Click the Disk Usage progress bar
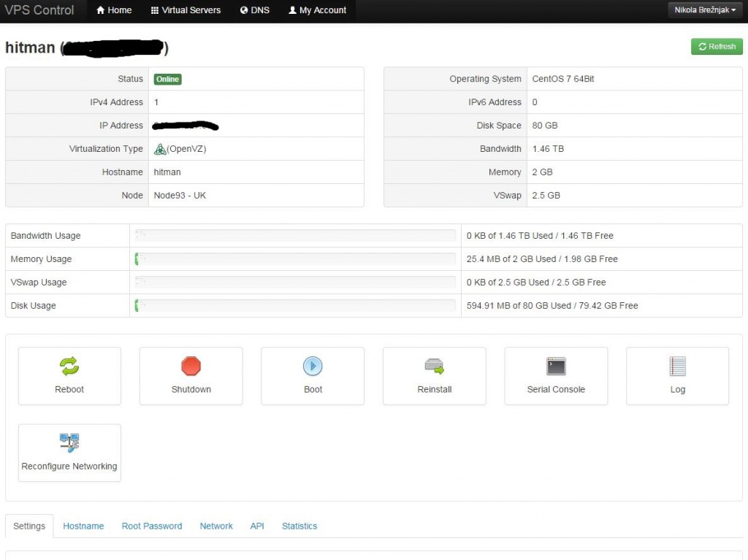This screenshot has height=560, width=748. coord(295,306)
